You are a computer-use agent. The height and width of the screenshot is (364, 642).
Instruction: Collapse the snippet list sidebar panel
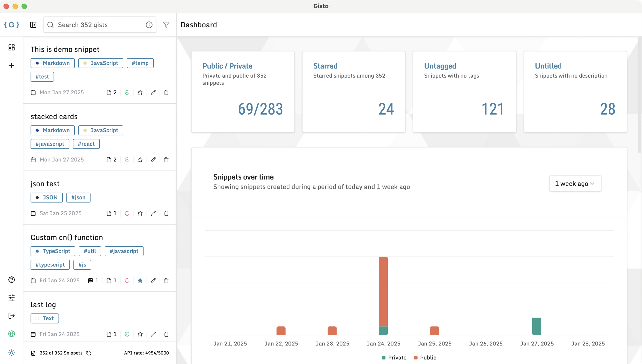[x=33, y=25]
